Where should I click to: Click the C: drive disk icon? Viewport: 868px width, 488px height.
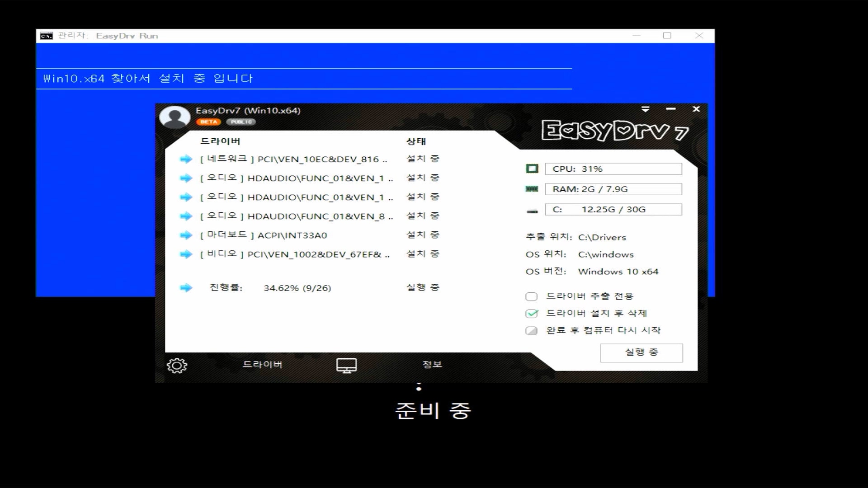click(x=533, y=211)
